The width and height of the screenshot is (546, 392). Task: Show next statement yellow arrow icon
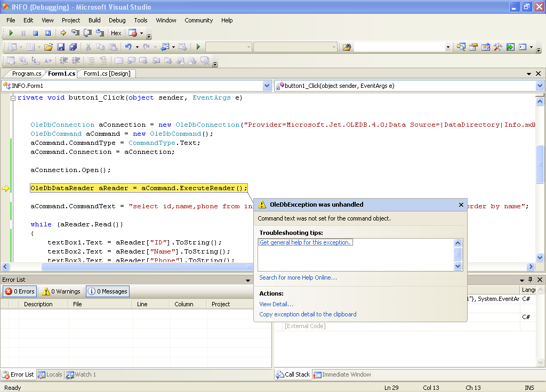pos(63,33)
